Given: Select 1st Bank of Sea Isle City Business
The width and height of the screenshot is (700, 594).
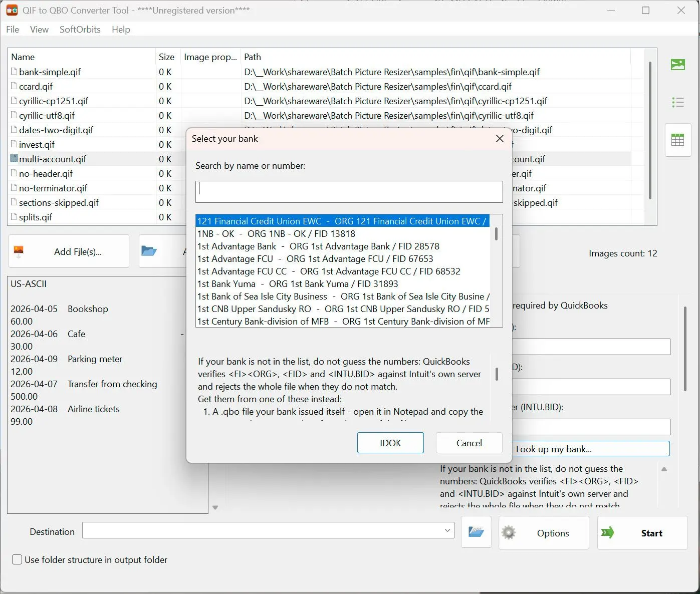Looking at the screenshot, I should pyautogui.click(x=343, y=296).
